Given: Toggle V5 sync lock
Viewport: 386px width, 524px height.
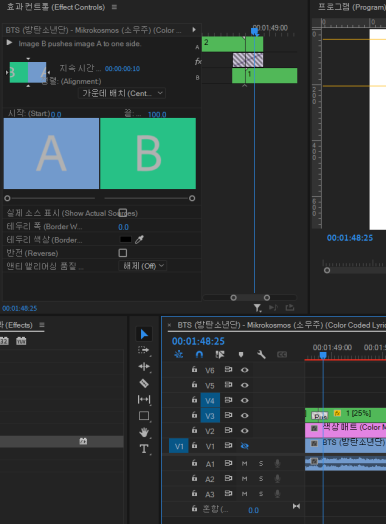Looking at the screenshot, I should (228, 385).
